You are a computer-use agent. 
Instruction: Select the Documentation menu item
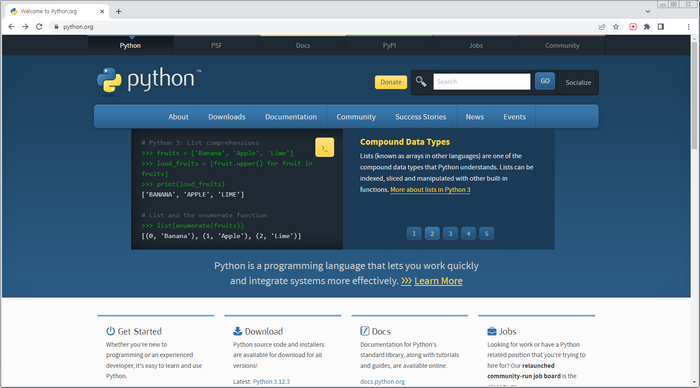pyautogui.click(x=291, y=117)
